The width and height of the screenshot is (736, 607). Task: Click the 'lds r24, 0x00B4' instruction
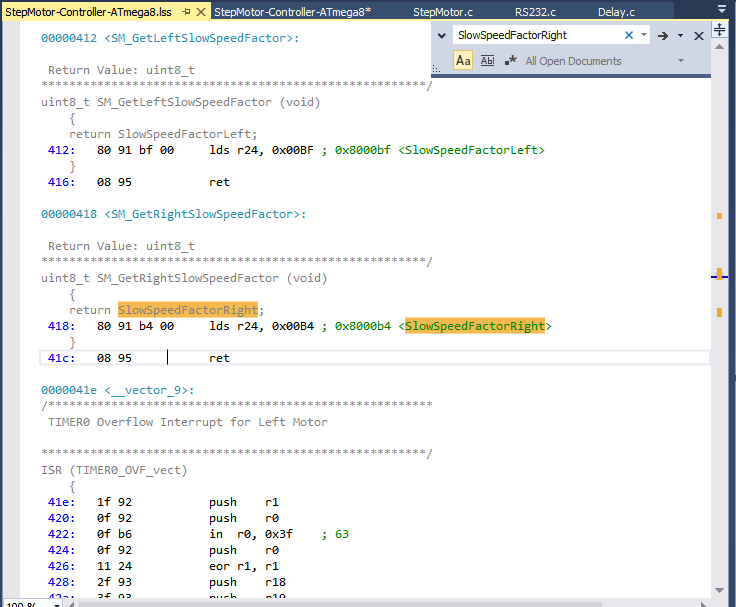click(261, 326)
